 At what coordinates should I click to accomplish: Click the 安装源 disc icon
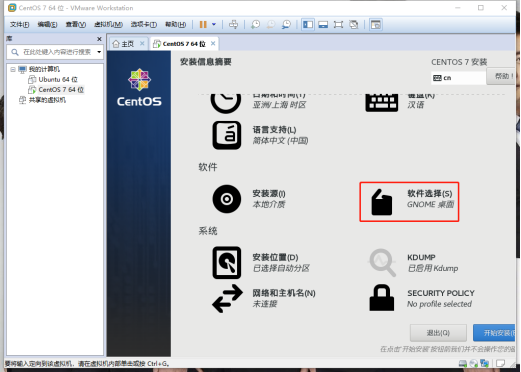227,199
